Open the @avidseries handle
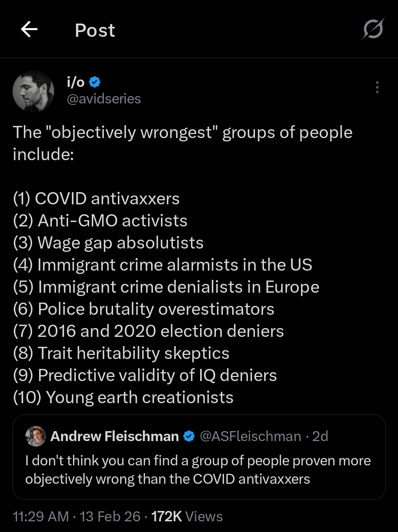This screenshot has width=398, height=532. tap(104, 99)
